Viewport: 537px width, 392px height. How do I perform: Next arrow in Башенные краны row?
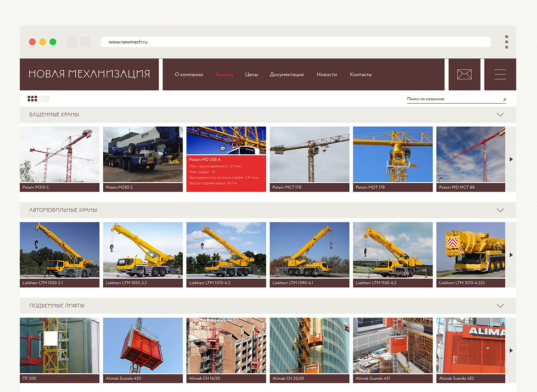tap(511, 159)
